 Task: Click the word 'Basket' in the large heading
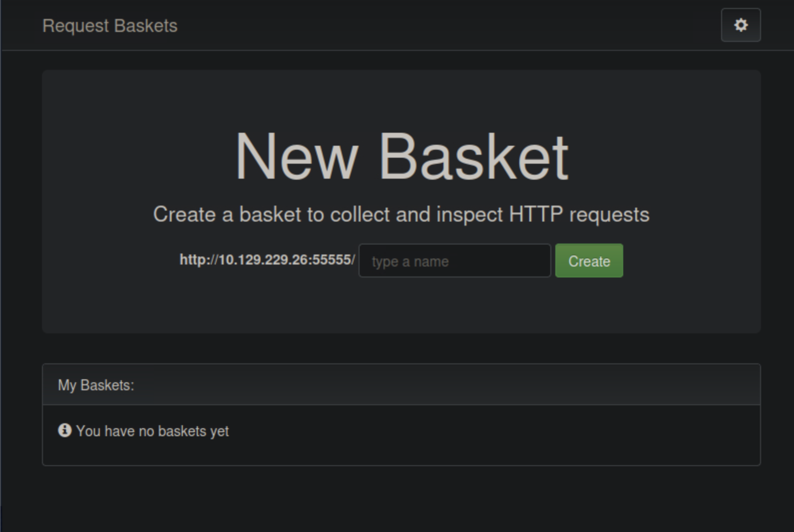point(473,156)
